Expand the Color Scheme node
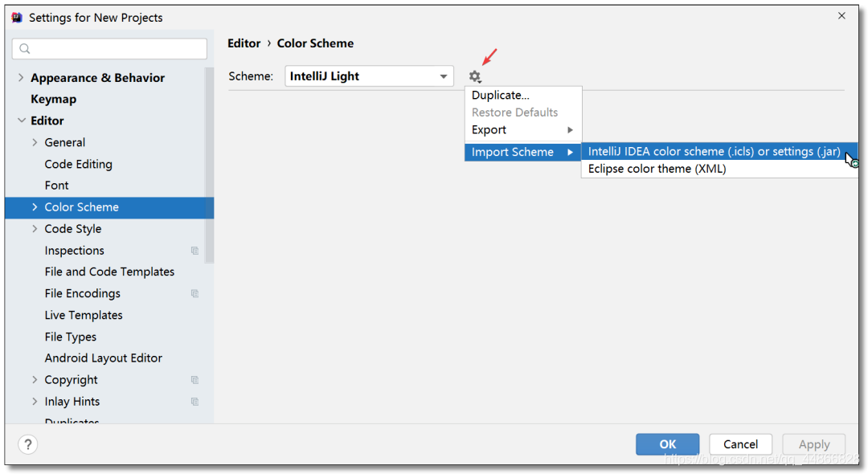This screenshot has height=474, width=868. [34, 206]
